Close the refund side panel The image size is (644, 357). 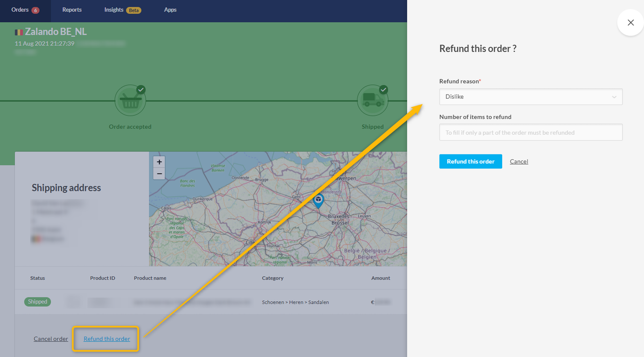(x=630, y=23)
